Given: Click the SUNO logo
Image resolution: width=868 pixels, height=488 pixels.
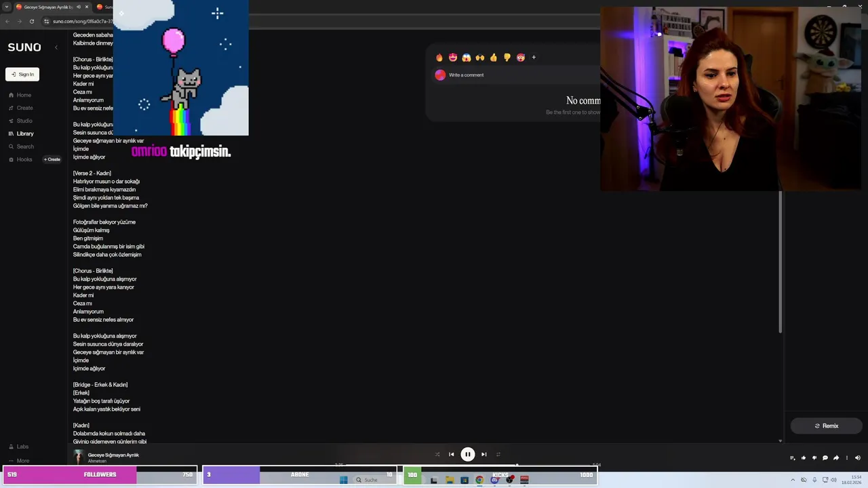Looking at the screenshot, I should [24, 47].
